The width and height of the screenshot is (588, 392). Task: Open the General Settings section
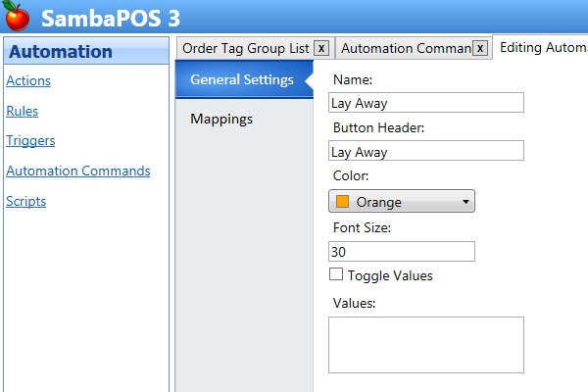pos(241,79)
